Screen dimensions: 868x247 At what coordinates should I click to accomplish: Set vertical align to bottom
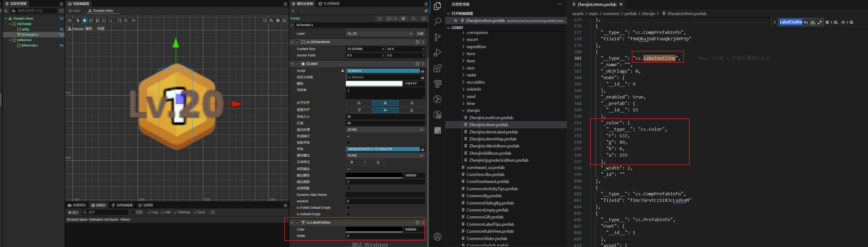[411, 110]
